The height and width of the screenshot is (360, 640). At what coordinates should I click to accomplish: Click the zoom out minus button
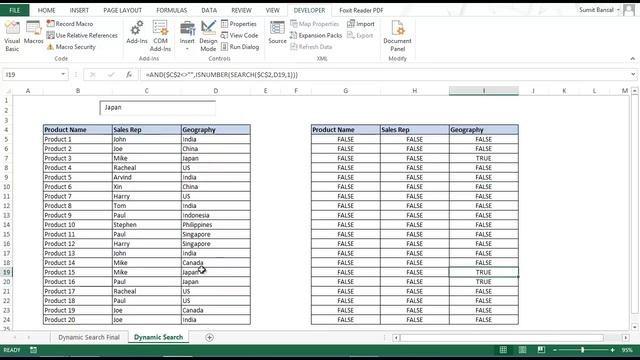[555, 350]
